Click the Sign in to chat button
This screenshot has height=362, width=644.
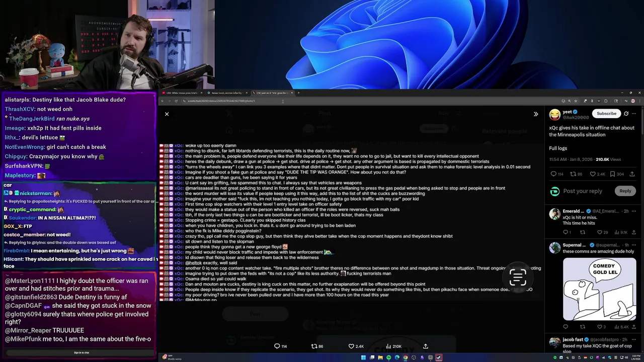coord(82,352)
